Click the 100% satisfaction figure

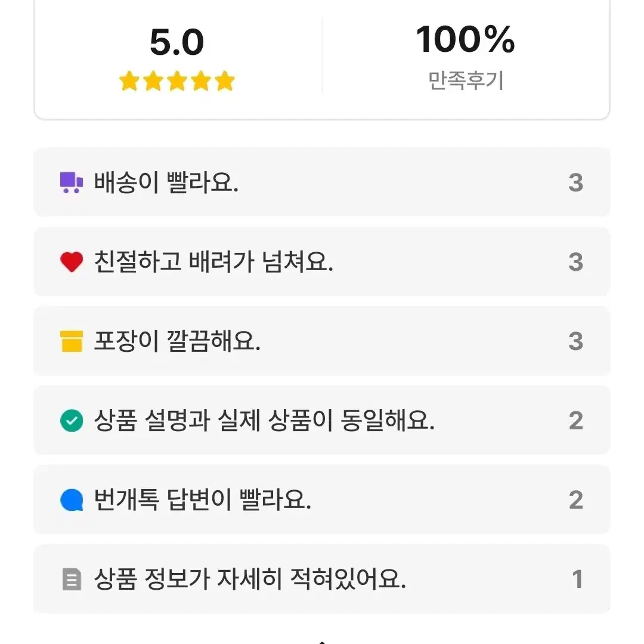(x=465, y=39)
